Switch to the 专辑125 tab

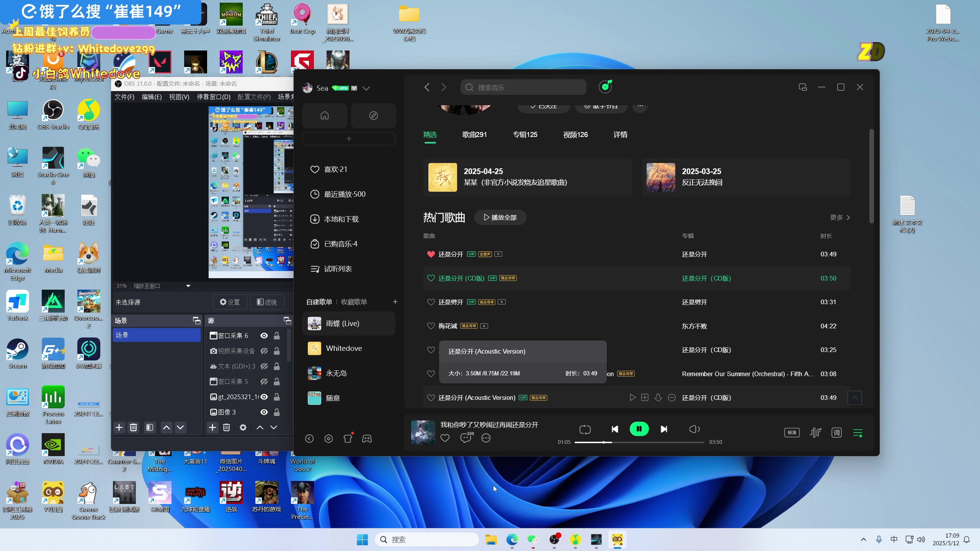[525, 135]
